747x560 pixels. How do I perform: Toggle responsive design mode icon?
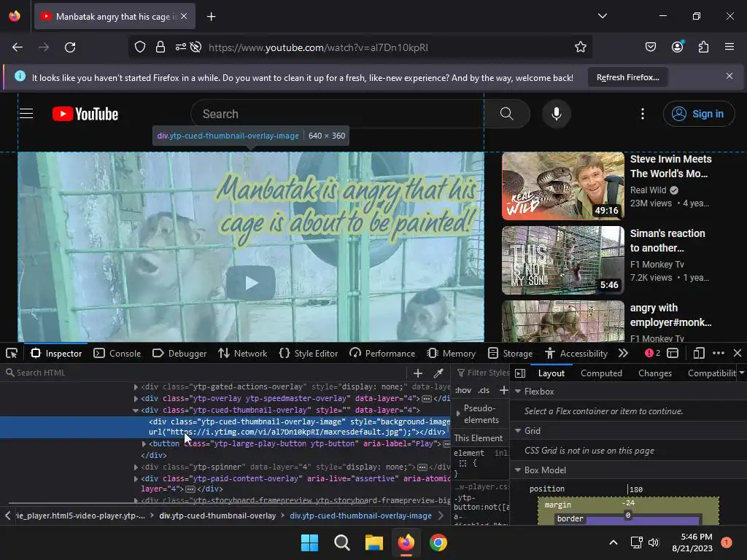[x=699, y=354]
